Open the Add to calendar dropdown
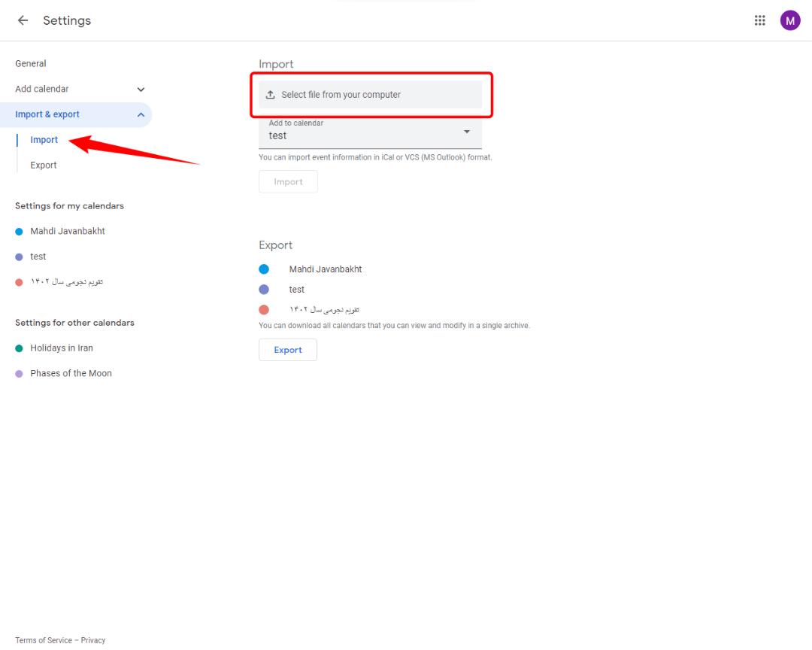 click(x=370, y=132)
